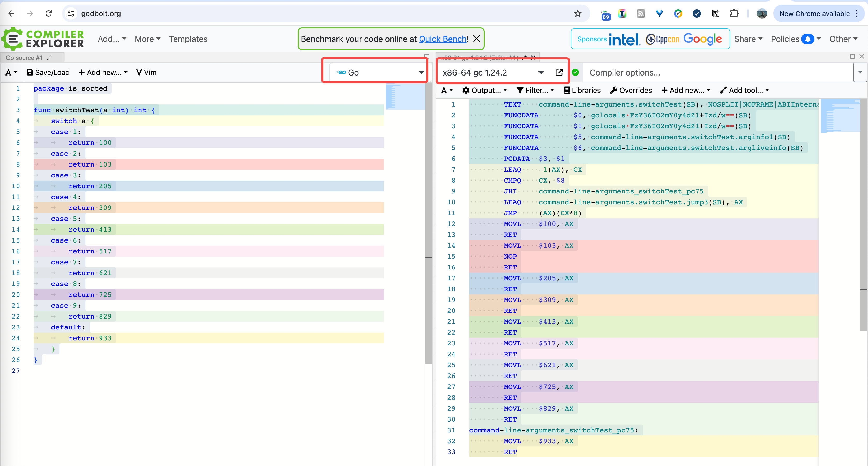Open Libraries book icon button
This screenshot has height=466, width=868.
(x=582, y=90)
